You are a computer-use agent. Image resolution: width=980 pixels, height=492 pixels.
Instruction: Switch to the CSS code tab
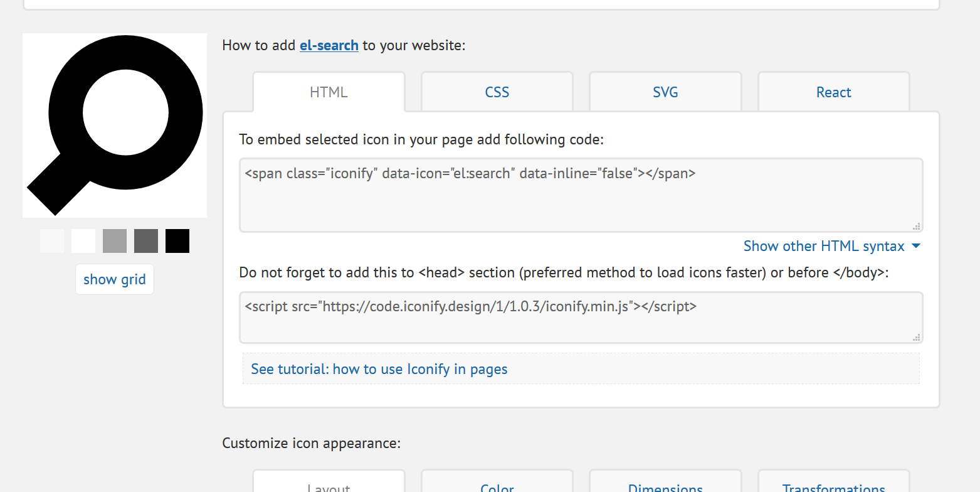pyautogui.click(x=497, y=92)
